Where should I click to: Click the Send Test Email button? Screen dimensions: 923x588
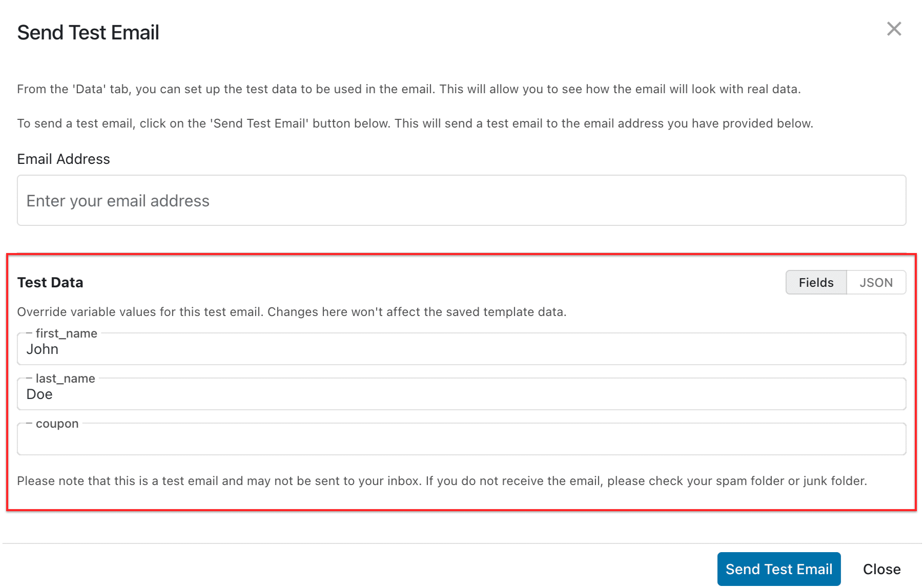(x=778, y=569)
